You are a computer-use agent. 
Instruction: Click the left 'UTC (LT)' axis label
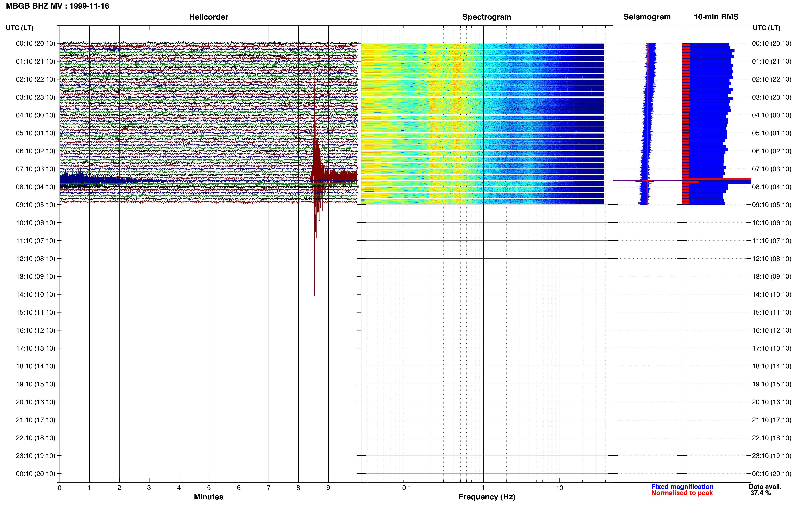[x=20, y=28]
